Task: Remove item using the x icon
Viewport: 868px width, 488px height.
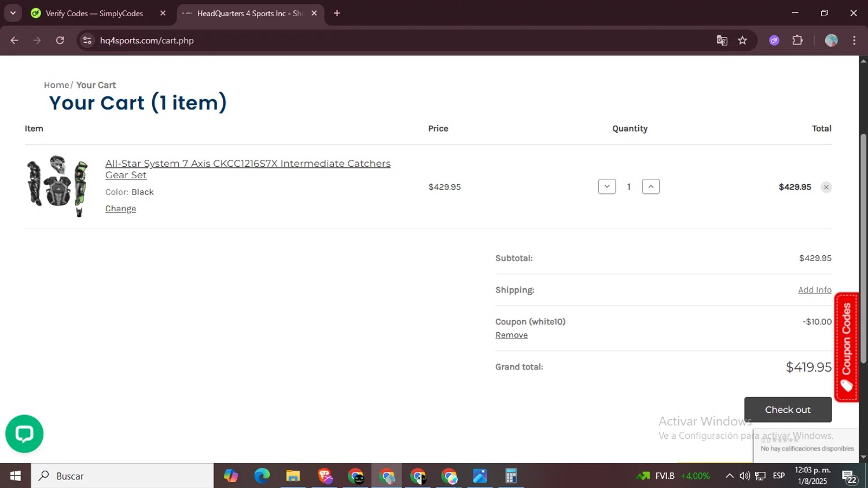Action: click(826, 187)
